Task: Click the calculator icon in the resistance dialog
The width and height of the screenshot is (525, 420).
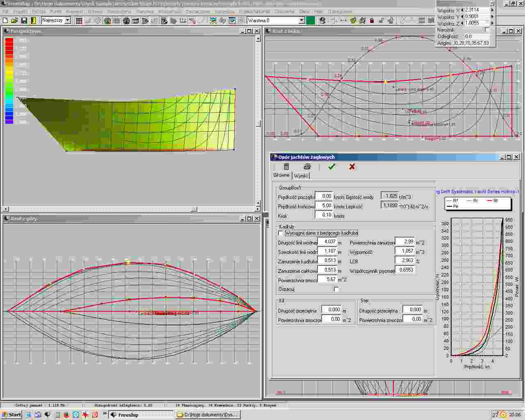Action: pyautogui.click(x=286, y=167)
